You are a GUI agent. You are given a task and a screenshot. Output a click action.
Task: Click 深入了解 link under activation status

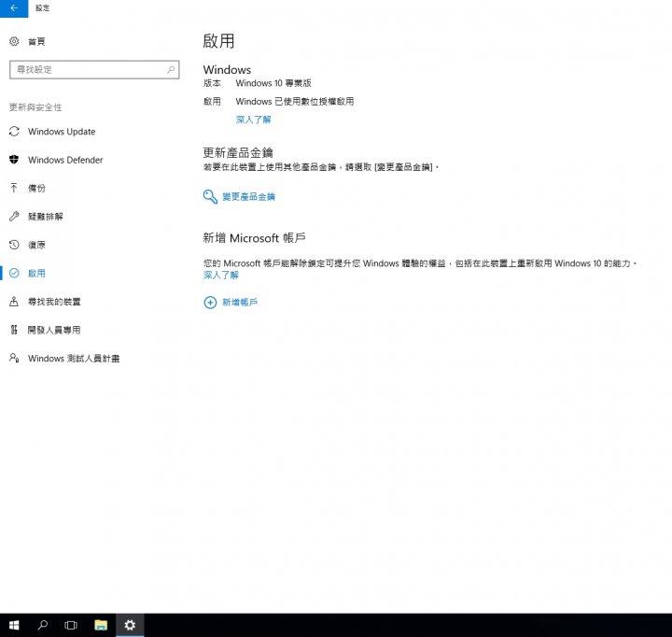253,120
